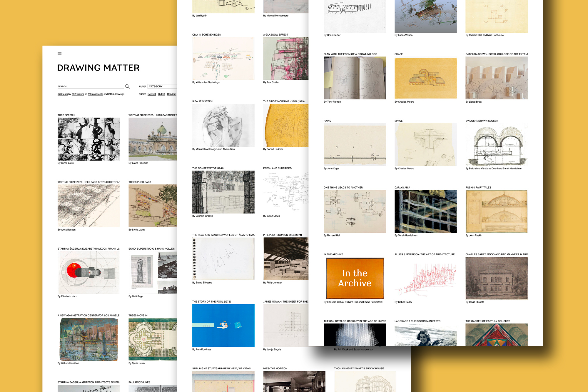Click author 'By Rem Koolhaas'
This screenshot has width=588, height=392.
(202, 349)
